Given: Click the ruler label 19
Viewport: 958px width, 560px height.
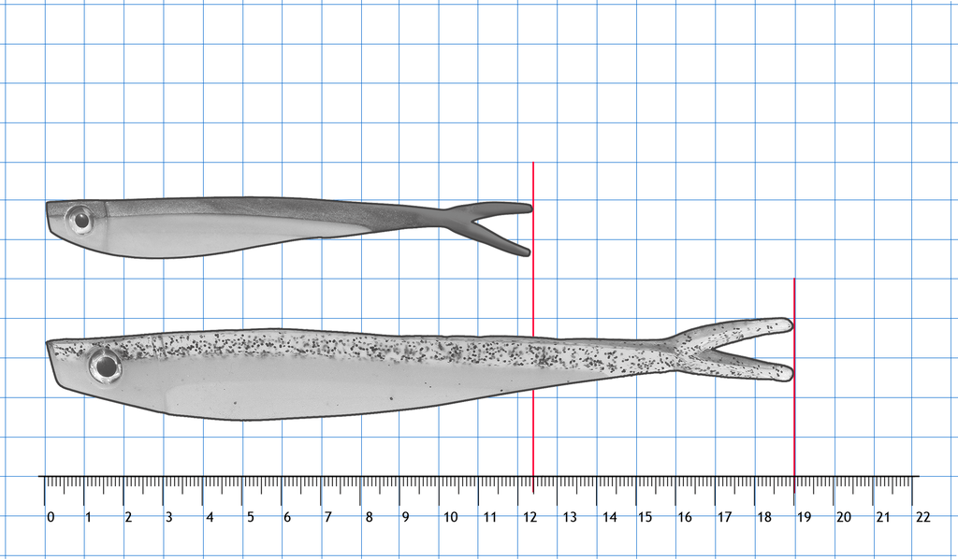Looking at the screenshot, I should point(804,517).
